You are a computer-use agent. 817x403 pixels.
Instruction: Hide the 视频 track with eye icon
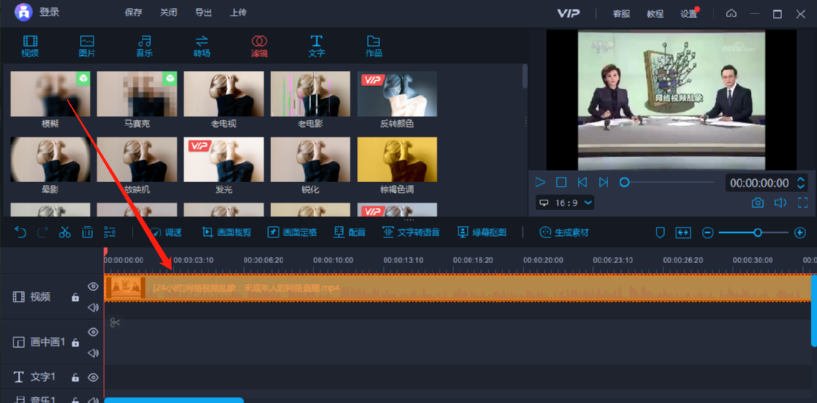[93, 287]
